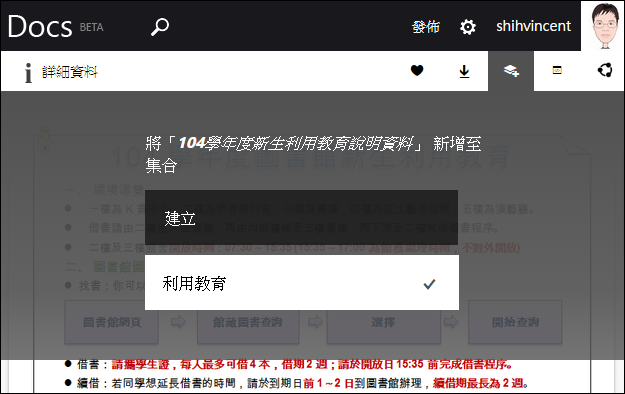Click the 館藏圖書查詢 box in the document

click(x=248, y=322)
